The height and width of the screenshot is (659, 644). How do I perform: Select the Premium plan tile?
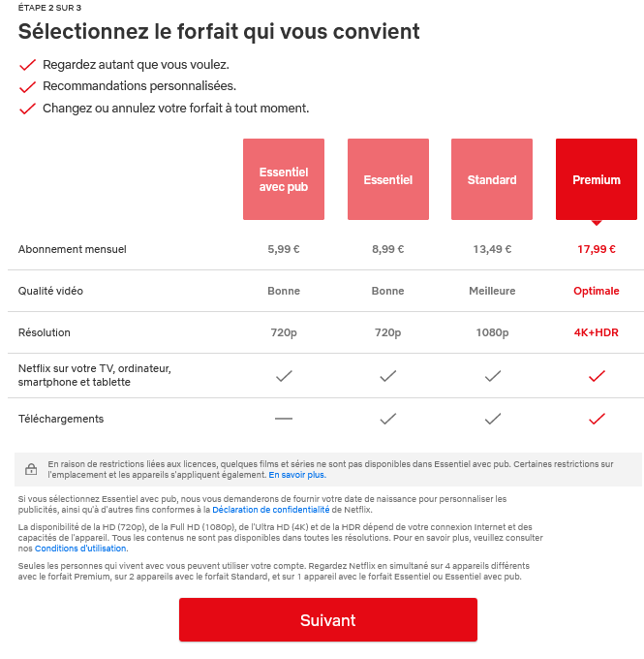[x=596, y=179]
